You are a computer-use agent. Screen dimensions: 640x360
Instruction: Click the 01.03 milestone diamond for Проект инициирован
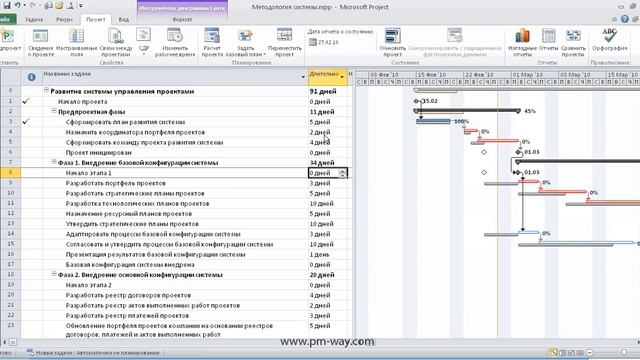518,152
